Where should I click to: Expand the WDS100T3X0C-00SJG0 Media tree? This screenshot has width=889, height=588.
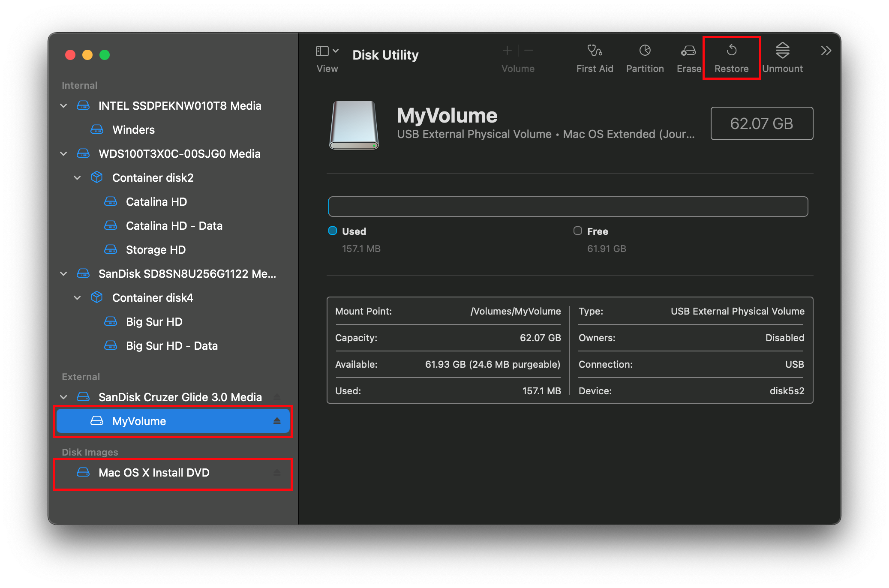(66, 153)
